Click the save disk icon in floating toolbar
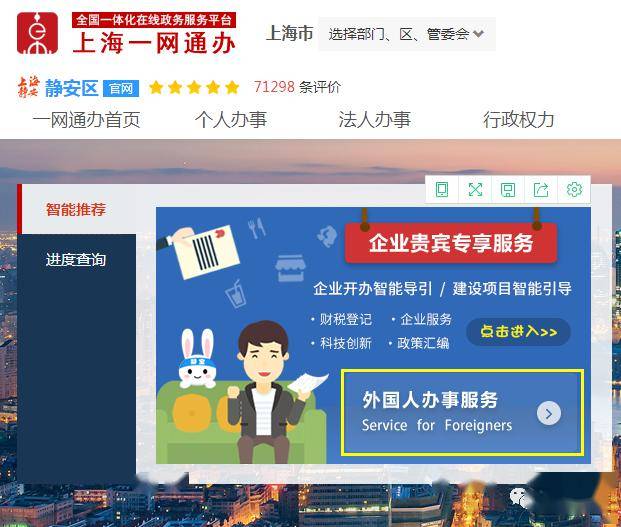 (x=508, y=190)
